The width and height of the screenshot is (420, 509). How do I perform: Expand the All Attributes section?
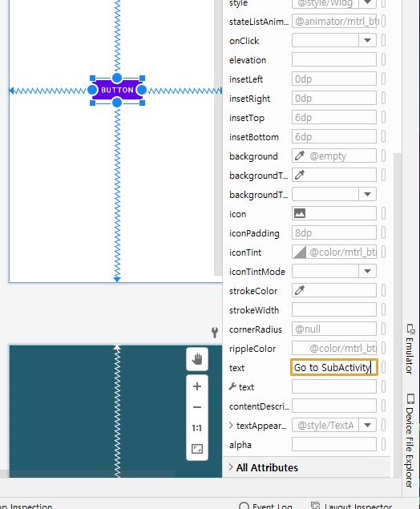[x=231, y=467]
